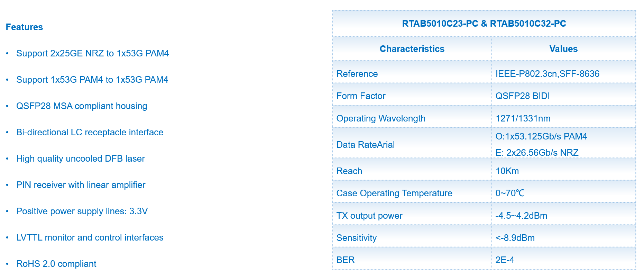Select 'High quality uncooled DFB laser' line

click(x=80, y=159)
